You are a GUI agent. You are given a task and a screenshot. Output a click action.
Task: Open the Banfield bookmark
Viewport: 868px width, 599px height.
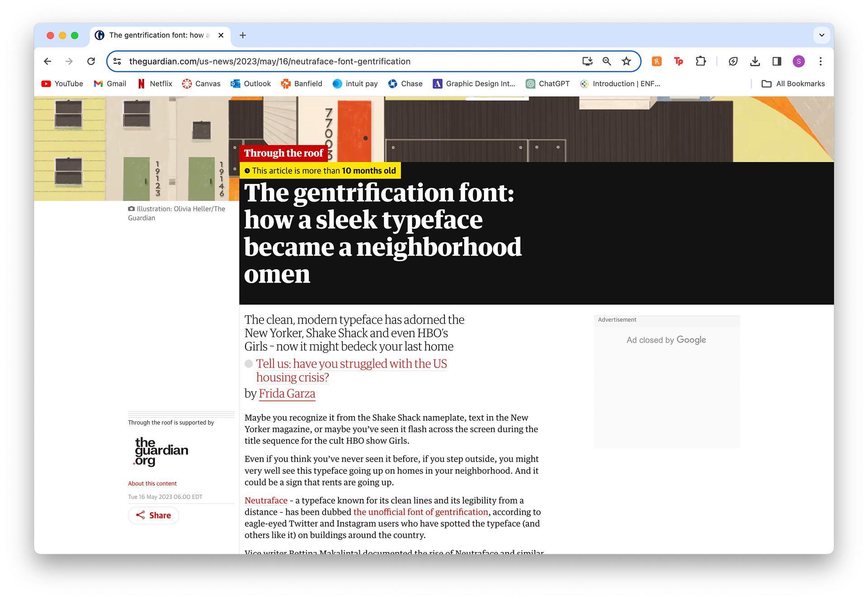pyautogui.click(x=302, y=84)
